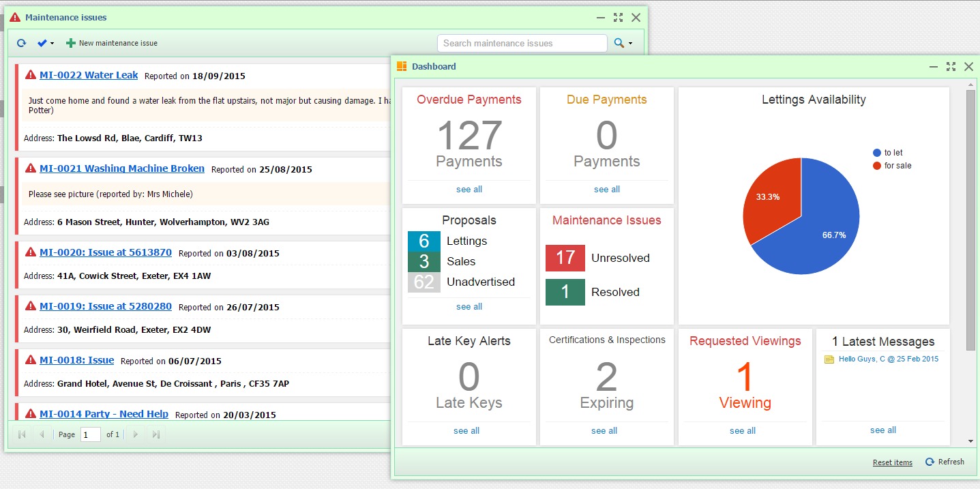Screen dimensions: 980x489
Task: Maximize the Dashboard window
Action: click(x=951, y=66)
